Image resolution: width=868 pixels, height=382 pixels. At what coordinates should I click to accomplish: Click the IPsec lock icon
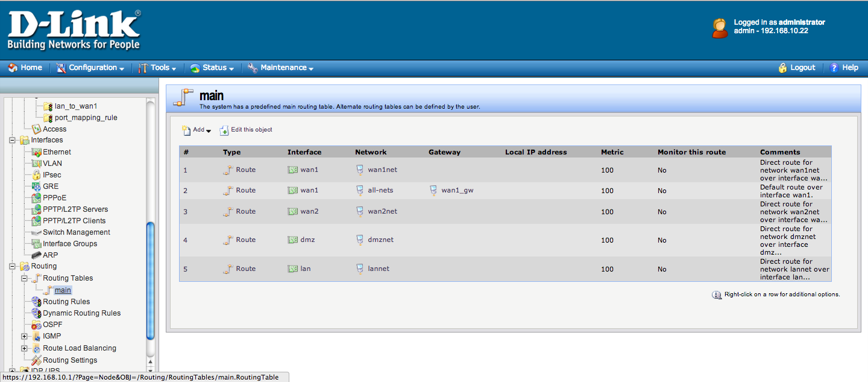coord(36,175)
